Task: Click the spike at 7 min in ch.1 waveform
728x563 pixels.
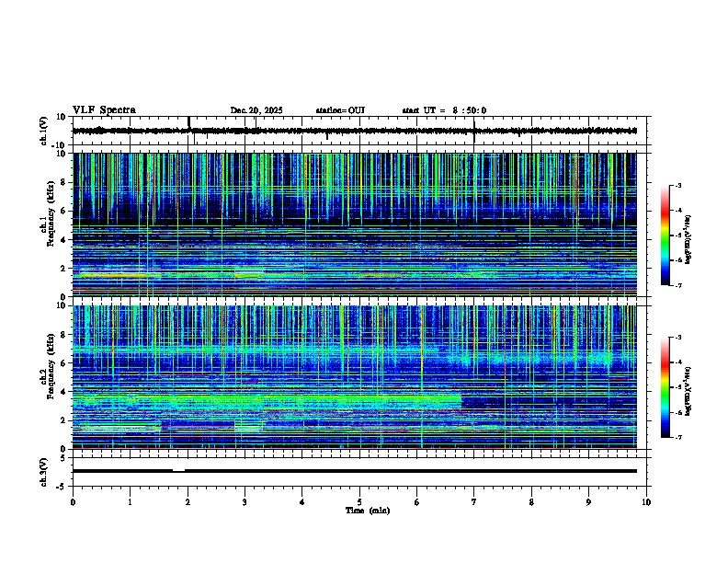Action: pos(474,132)
